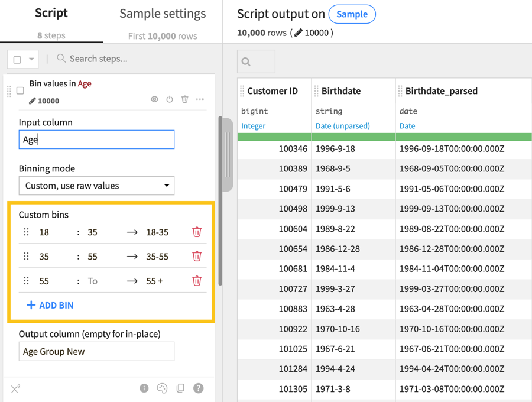The width and height of the screenshot is (532, 402).
Task: Delete the 18-35 custom bin
Action: point(197,232)
